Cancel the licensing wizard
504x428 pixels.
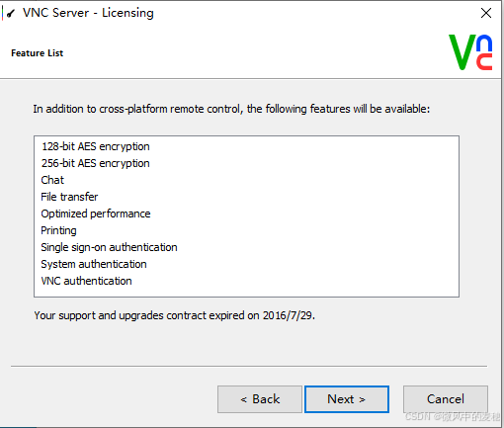pos(446,399)
